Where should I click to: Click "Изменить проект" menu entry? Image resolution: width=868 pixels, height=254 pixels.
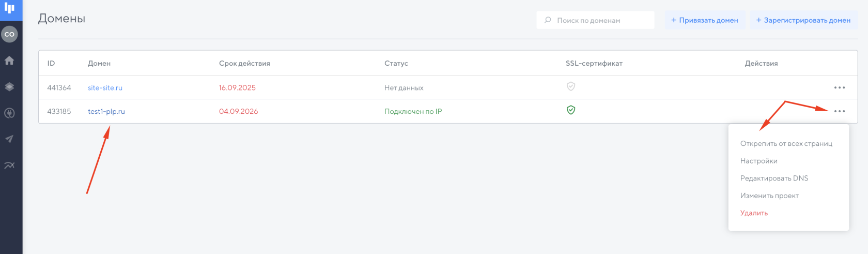(x=769, y=196)
